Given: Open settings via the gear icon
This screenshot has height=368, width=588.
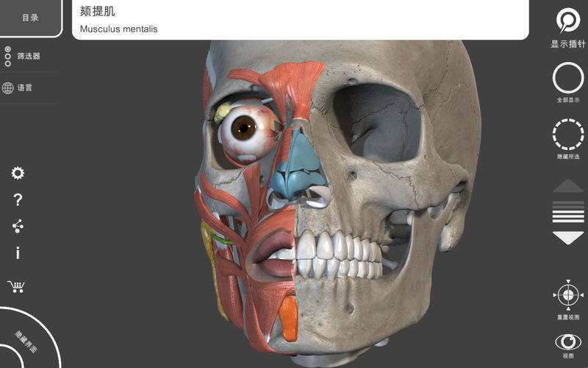Looking at the screenshot, I should tap(18, 173).
